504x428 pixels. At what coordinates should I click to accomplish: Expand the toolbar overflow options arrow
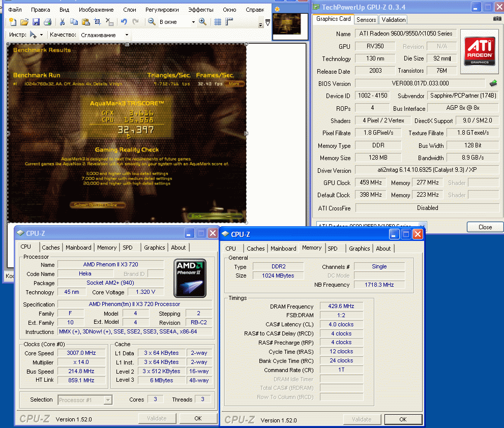pos(261,24)
